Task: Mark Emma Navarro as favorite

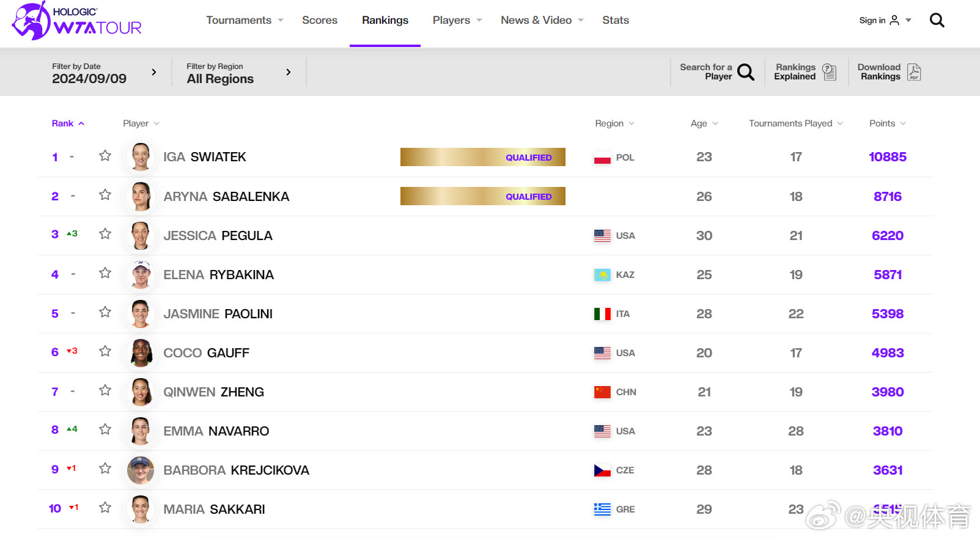Action: 105,429
